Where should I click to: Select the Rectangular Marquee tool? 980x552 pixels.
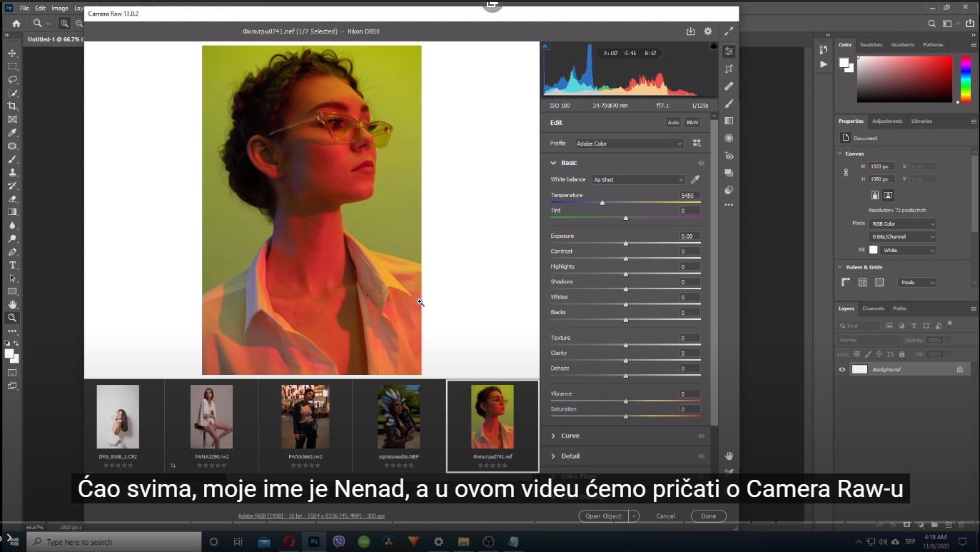click(x=12, y=66)
